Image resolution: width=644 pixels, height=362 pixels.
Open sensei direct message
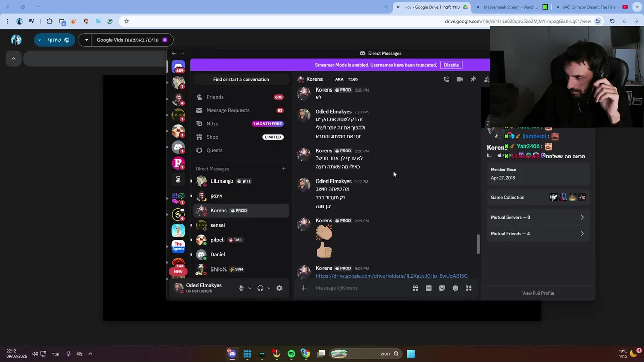(241, 225)
